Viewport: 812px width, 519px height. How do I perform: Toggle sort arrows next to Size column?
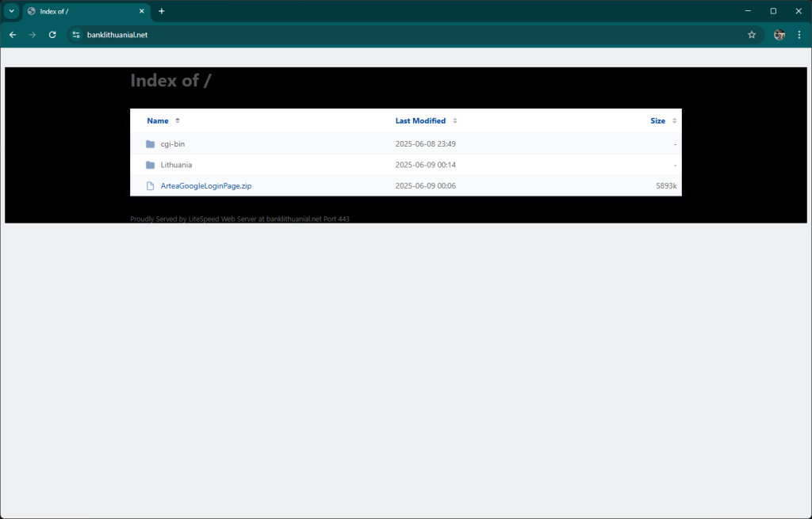(675, 121)
